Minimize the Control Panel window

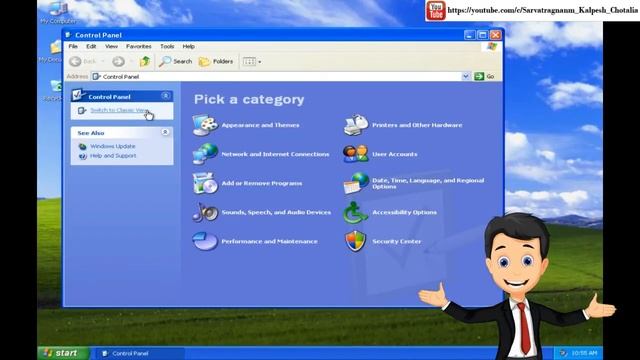(469, 35)
